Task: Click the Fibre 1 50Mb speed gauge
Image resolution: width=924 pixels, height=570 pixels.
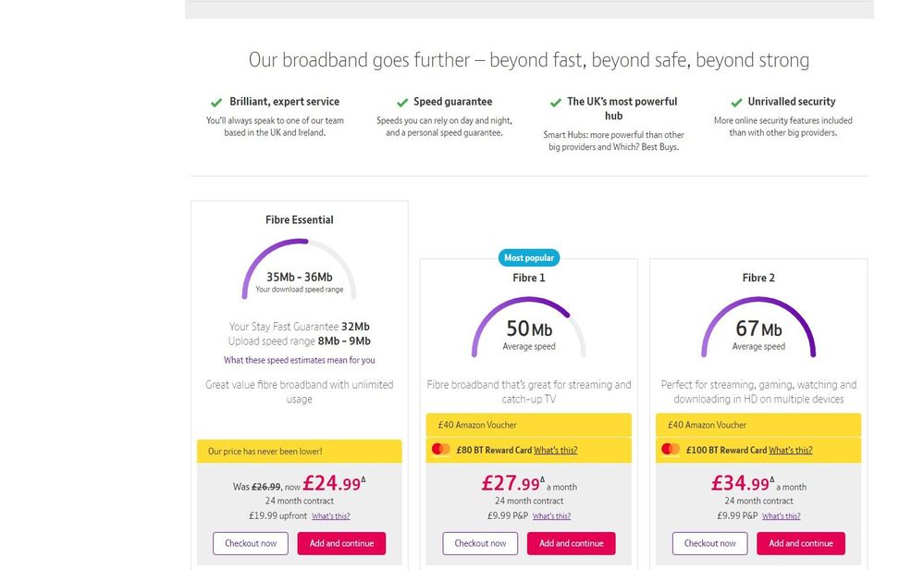Action: point(529,328)
